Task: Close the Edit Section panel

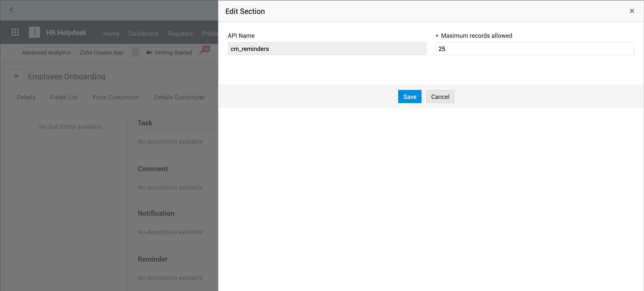Action: click(x=632, y=11)
